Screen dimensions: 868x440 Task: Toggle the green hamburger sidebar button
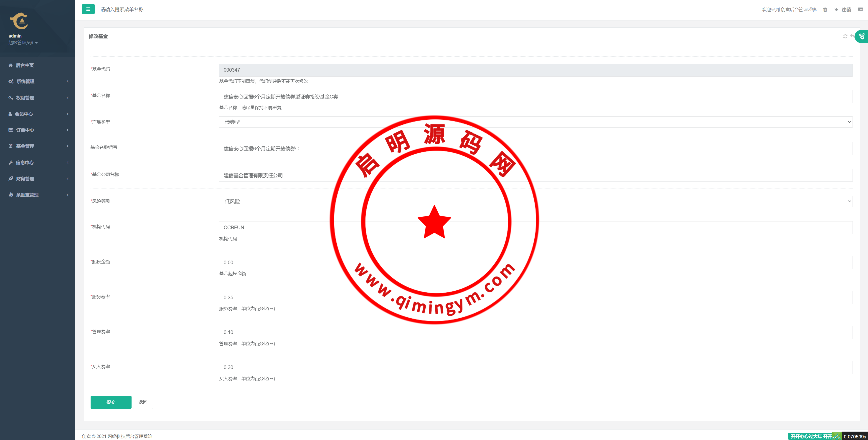click(88, 9)
